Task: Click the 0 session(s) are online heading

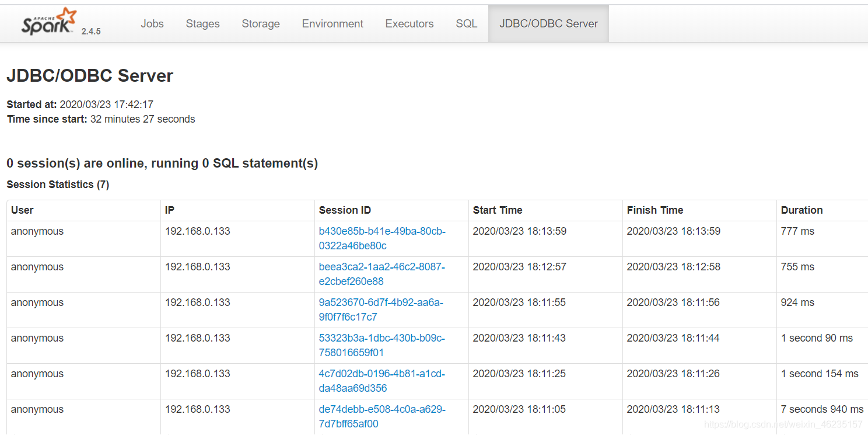Action: click(x=162, y=163)
